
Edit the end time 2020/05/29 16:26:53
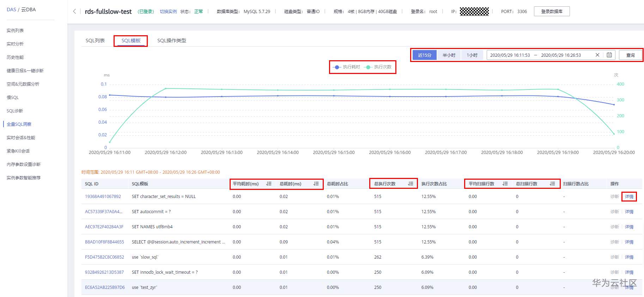tap(561, 55)
